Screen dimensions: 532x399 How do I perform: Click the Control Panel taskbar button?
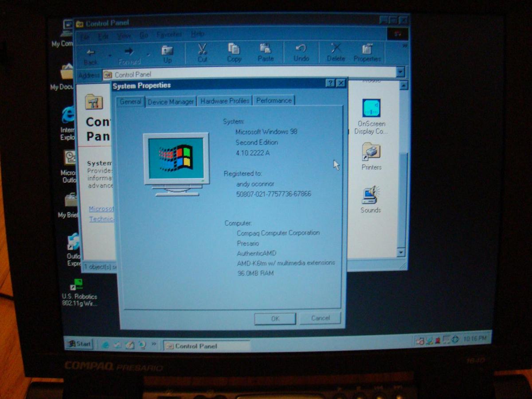(x=206, y=346)
